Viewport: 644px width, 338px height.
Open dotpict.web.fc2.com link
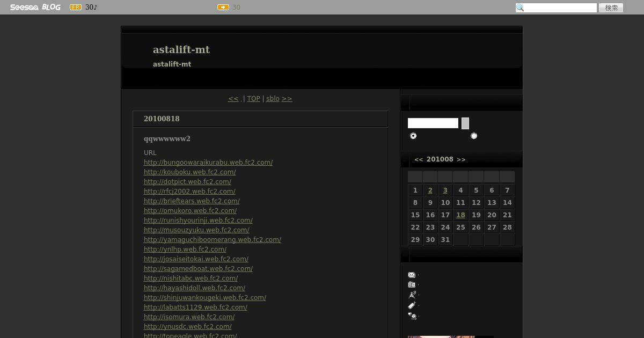pyautogui.click(x=187, y=182)
